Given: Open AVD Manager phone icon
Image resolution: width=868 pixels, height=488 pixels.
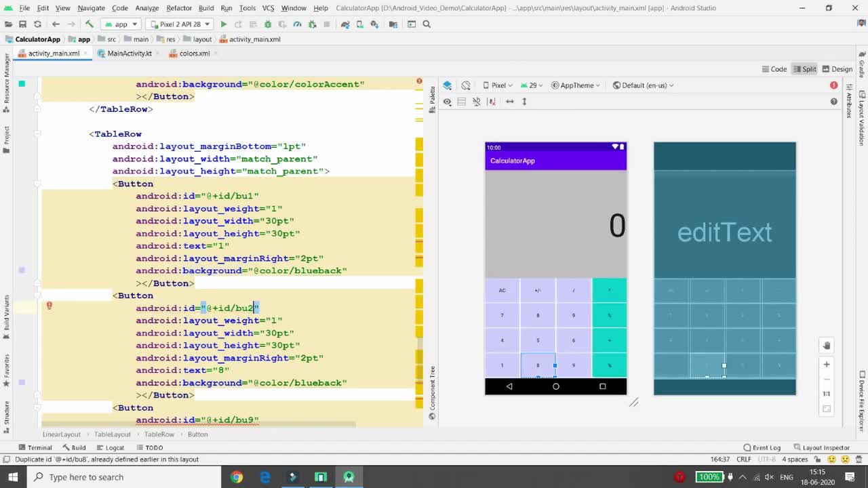Looking at the screenshot, I should [360, 24].
